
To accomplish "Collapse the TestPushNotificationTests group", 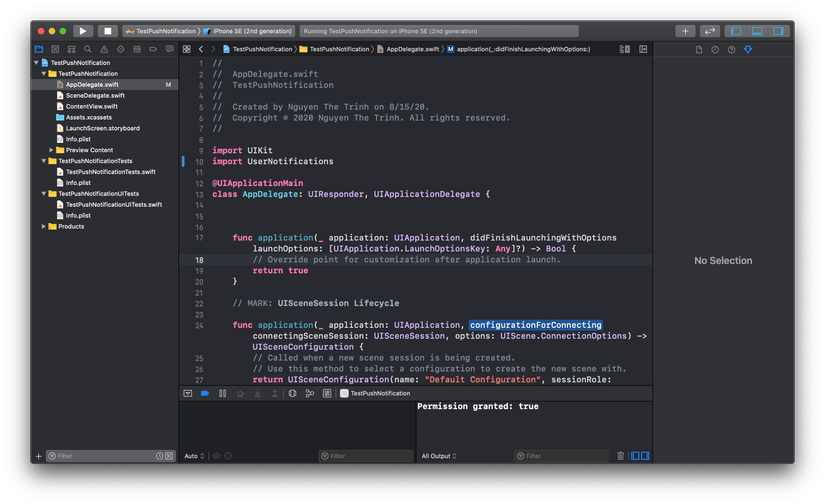I will tap(44, 161).
